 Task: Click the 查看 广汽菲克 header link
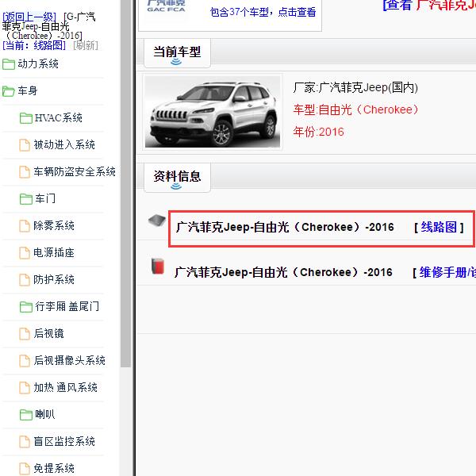[429, 5]
